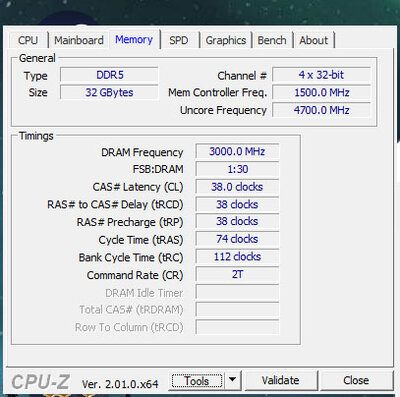The image size is (400, 397).
Task: Open the Mainboard tab
Action: pos(79,40)
